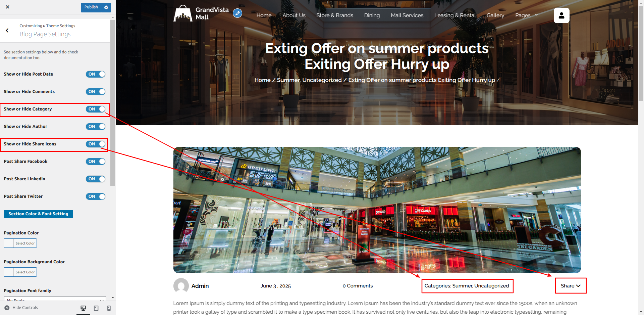Expand the Pages menu dropdown
Image resolution: width=644 pixels, height=315 pixels.
526,15
